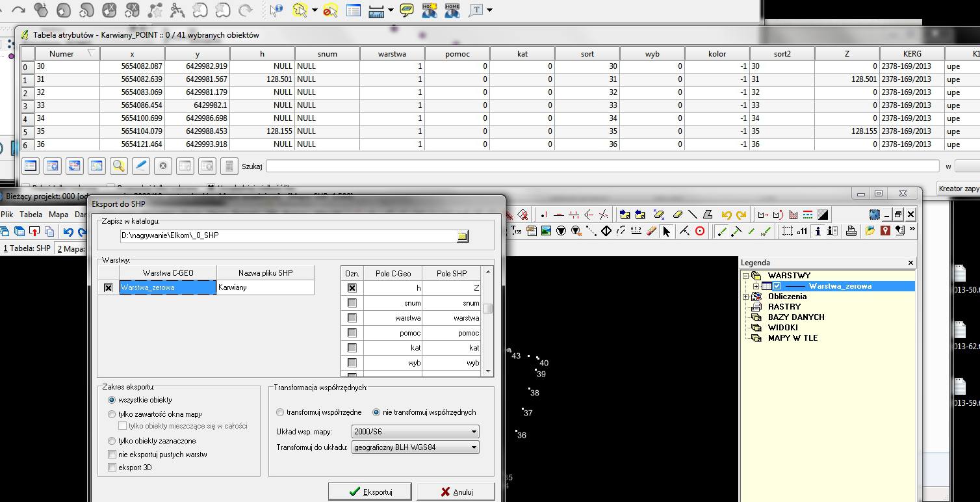This screenshot has width=980, height=502.
Task: Browse for folder in Zapisz w katalogu
Action: click(x=462, y=236)
